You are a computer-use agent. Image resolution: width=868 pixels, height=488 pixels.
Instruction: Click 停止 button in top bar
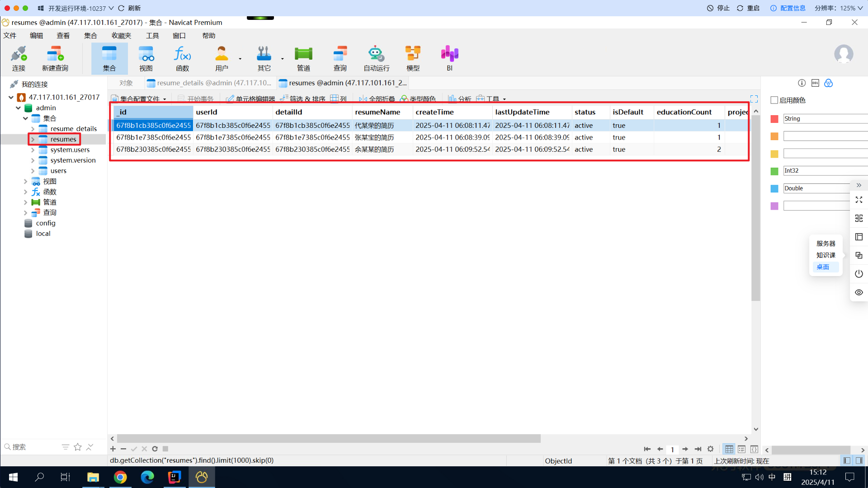(x=718, y=8)
